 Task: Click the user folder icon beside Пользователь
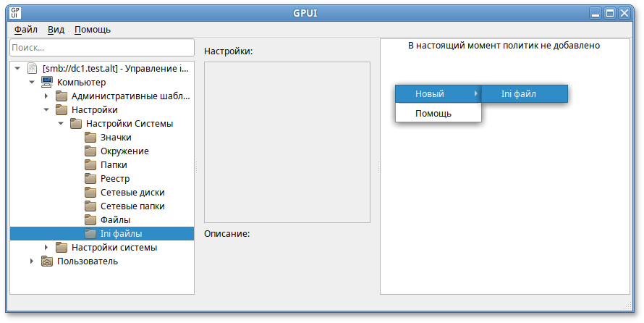[x=47, y=261]
